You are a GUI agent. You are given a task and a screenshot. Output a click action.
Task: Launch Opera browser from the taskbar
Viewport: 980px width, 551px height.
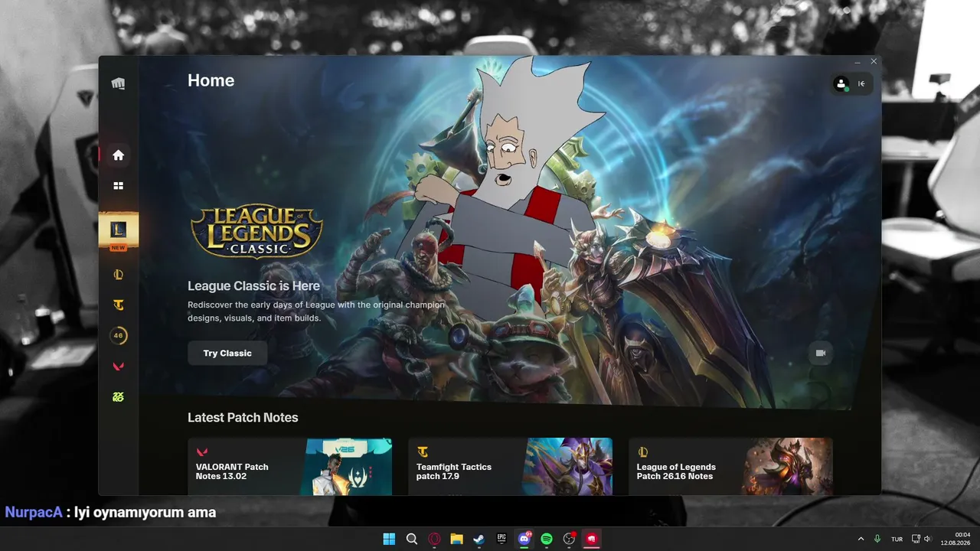pos(434,539)
